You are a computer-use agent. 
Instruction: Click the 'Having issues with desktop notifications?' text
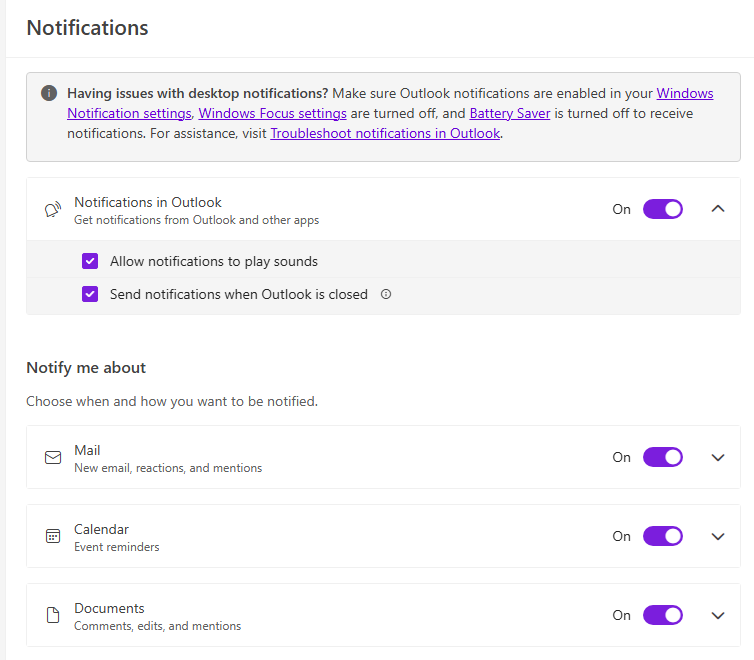point(198,93)
